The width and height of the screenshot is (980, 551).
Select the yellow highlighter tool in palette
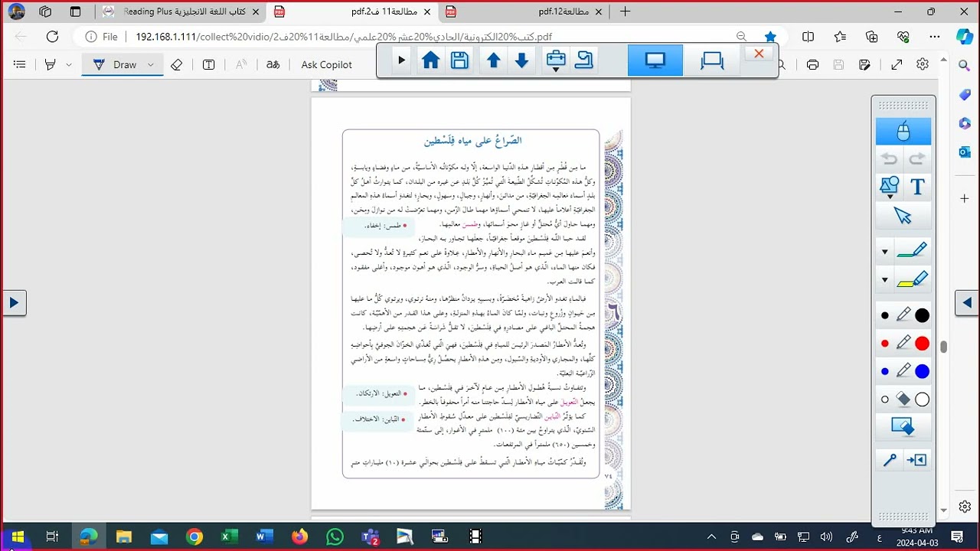coord(912,280)
